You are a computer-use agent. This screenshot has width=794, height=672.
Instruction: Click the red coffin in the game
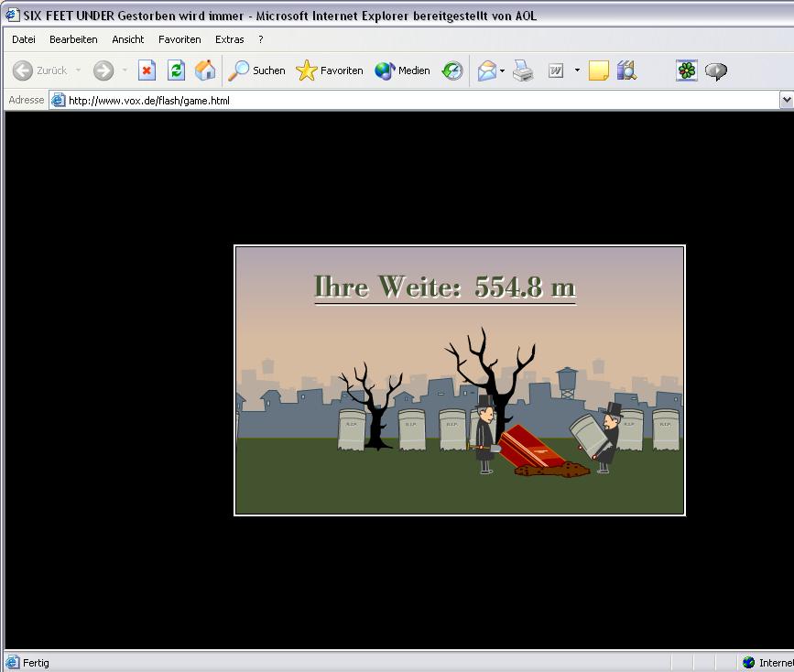(x=531, y=447)
